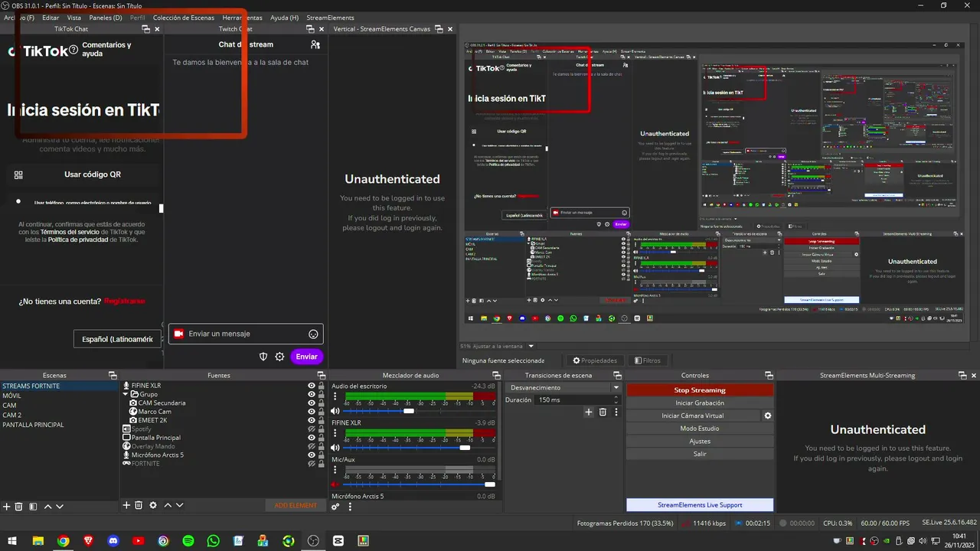Add a new scene with the plus icon
The image size is (980, 551).
point(7,507)
